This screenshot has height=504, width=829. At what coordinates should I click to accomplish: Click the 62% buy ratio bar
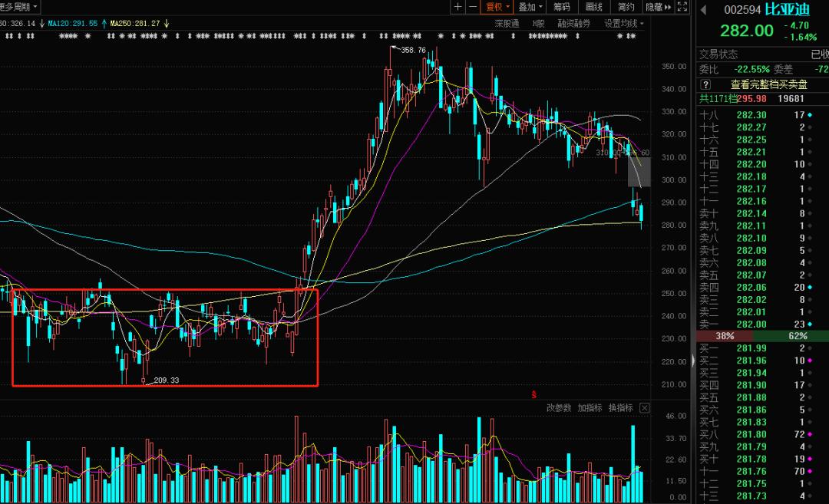(x=791, y=336)
